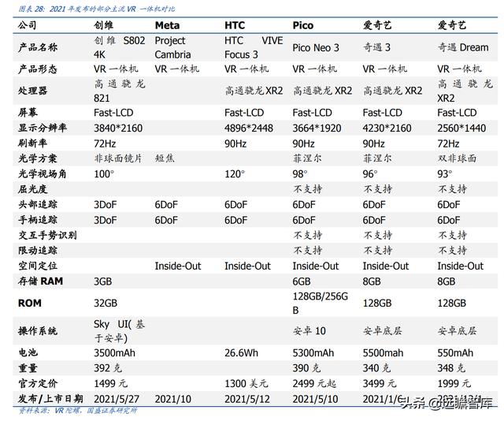The width and height of the screenshot is (504, 421).
Task: Select the '3664*1920' resolution value
Action: (317, 128)
